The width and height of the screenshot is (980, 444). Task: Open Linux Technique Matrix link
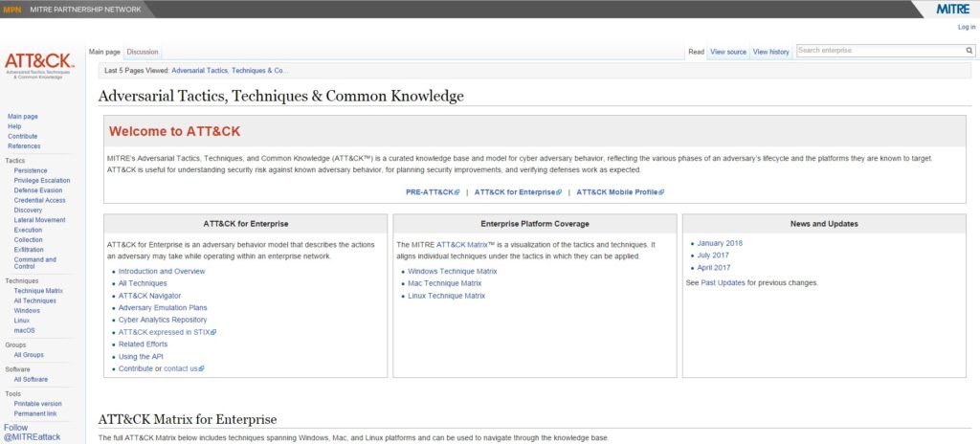[x=446, y=296]
